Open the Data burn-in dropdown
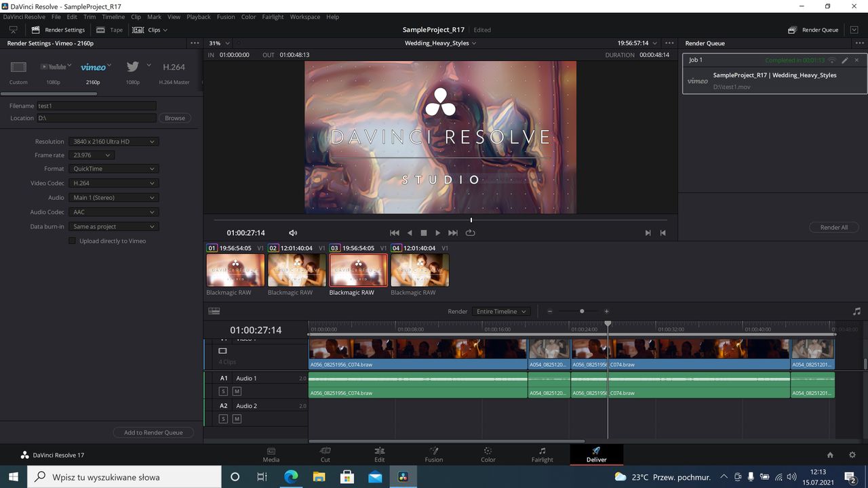Image resolution: width=868 pixels, height=488 pixels. [x=113, y=226]
